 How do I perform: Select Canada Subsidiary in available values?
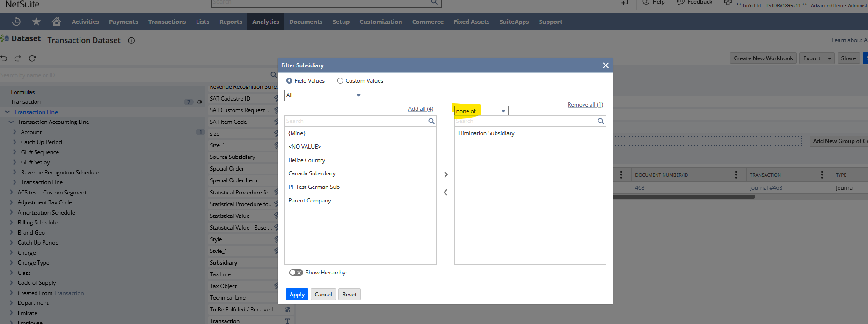pos(312,173)
